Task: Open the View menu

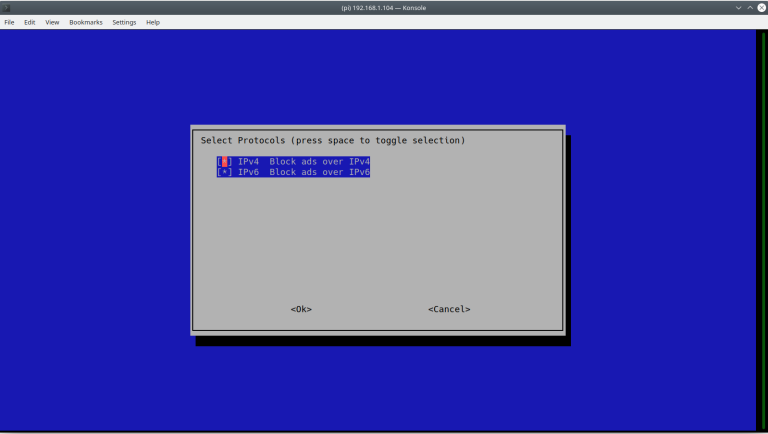Action: [52, 22]
